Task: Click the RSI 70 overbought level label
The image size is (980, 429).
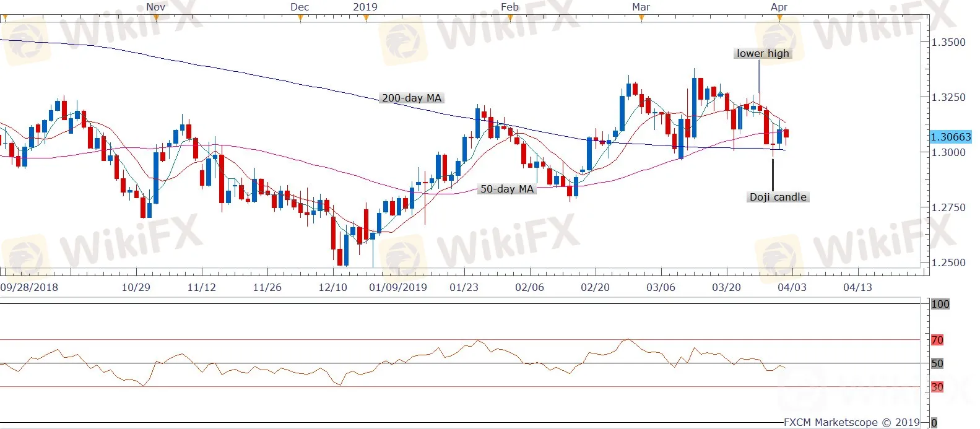Action: point(937,340)
